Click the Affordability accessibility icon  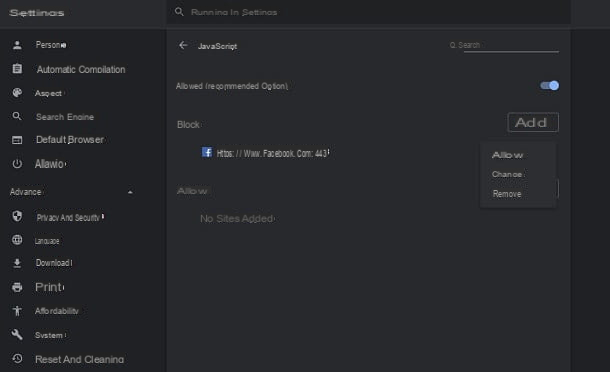click(x=17, y=311)
